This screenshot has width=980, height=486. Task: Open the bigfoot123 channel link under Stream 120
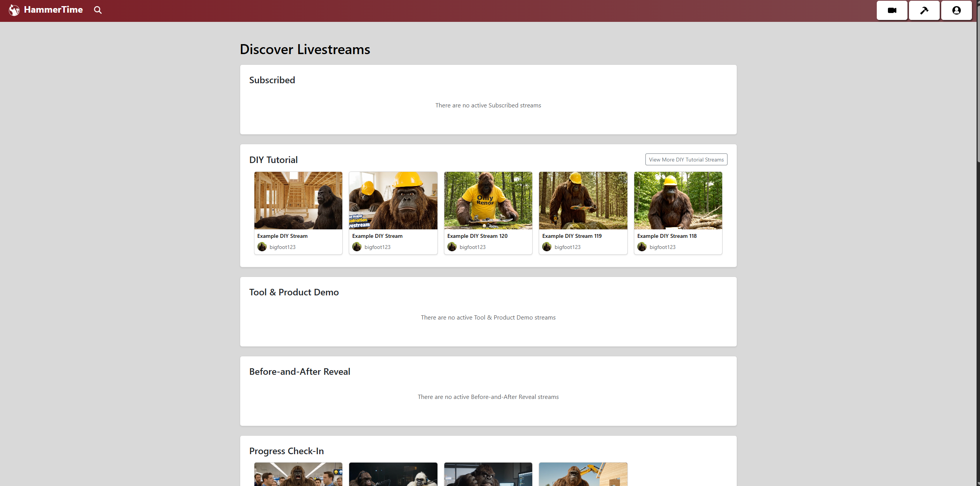click(x=472, y=247)
